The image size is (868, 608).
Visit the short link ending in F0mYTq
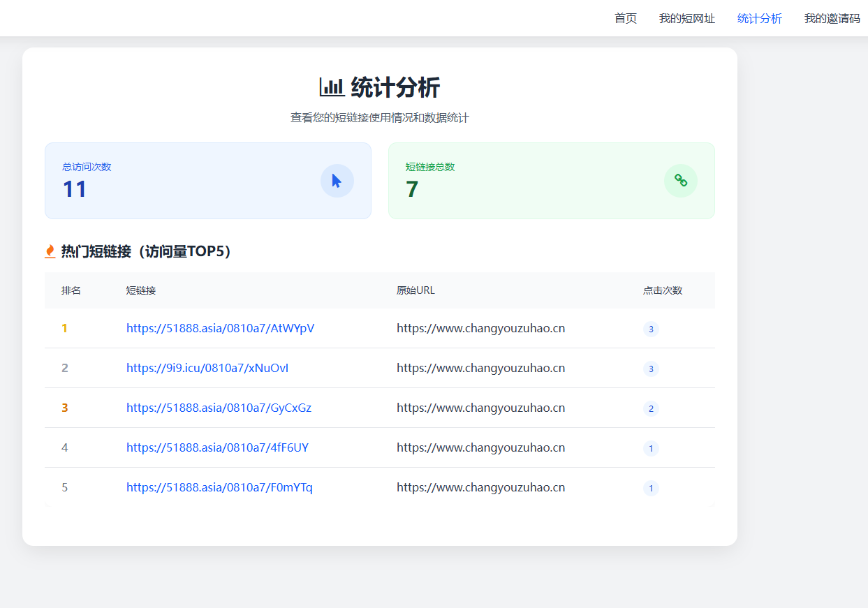coord(219,487)
